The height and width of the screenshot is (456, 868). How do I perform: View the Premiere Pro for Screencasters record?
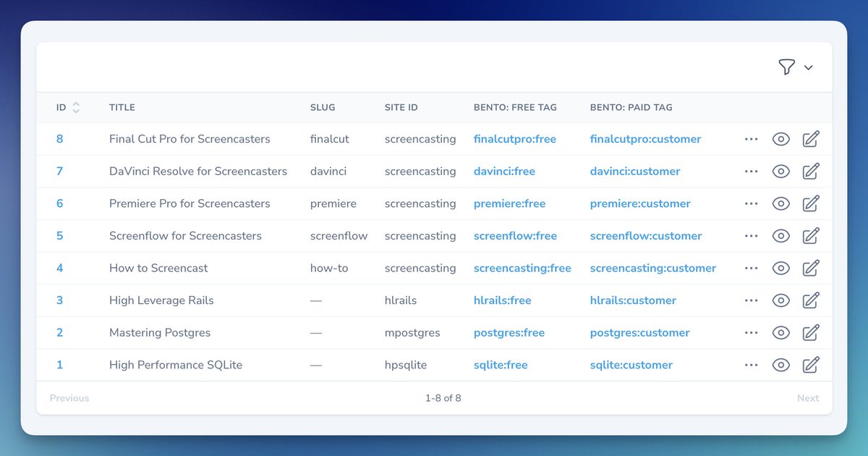tap(780, 203)
